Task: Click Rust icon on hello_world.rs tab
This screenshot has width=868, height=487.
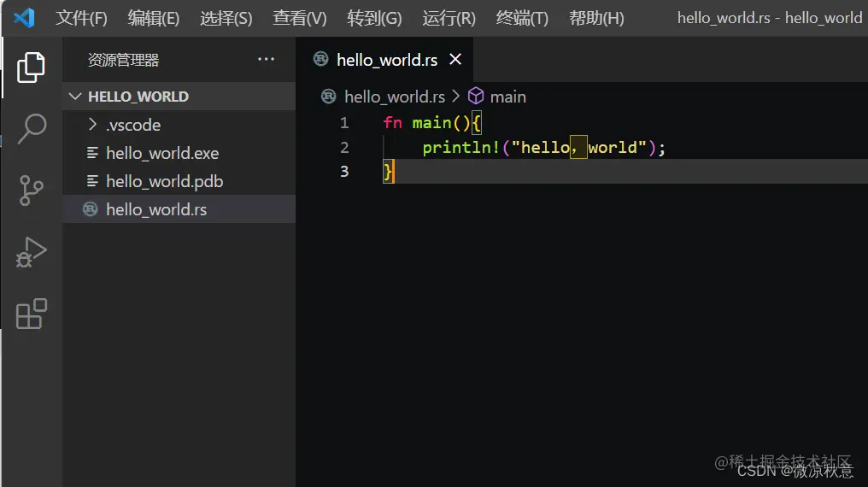Action: (x=320, y=59)
